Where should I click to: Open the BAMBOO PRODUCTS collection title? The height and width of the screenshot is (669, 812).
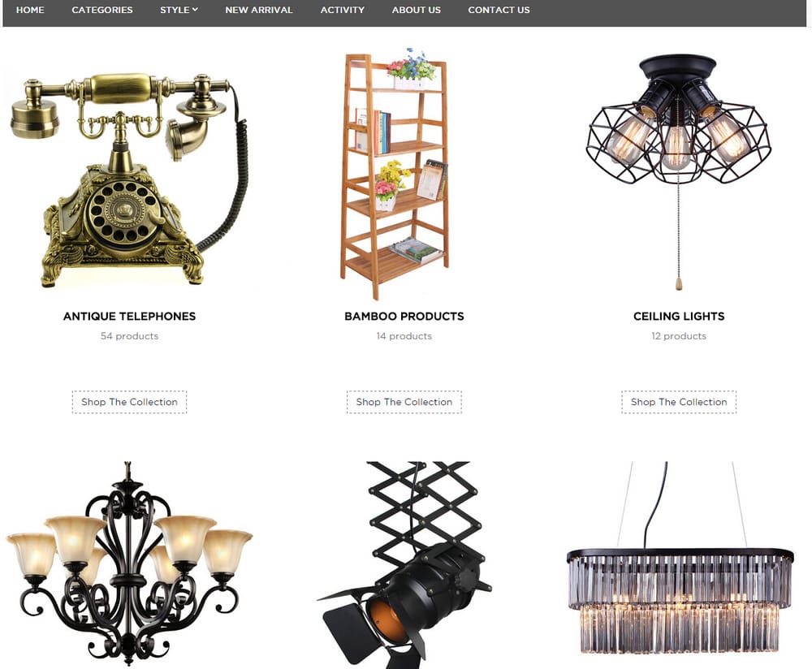coord(404,317)
